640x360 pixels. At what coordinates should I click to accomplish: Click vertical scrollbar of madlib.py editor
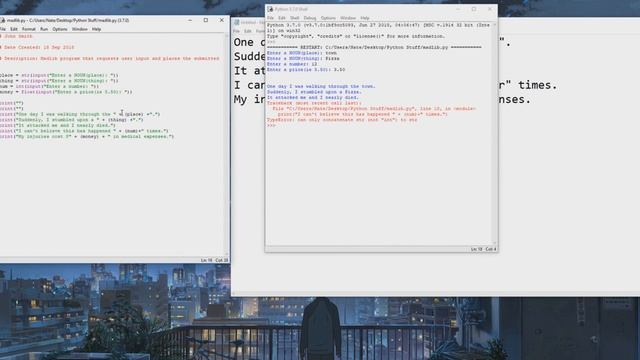[x=227, y=145]
